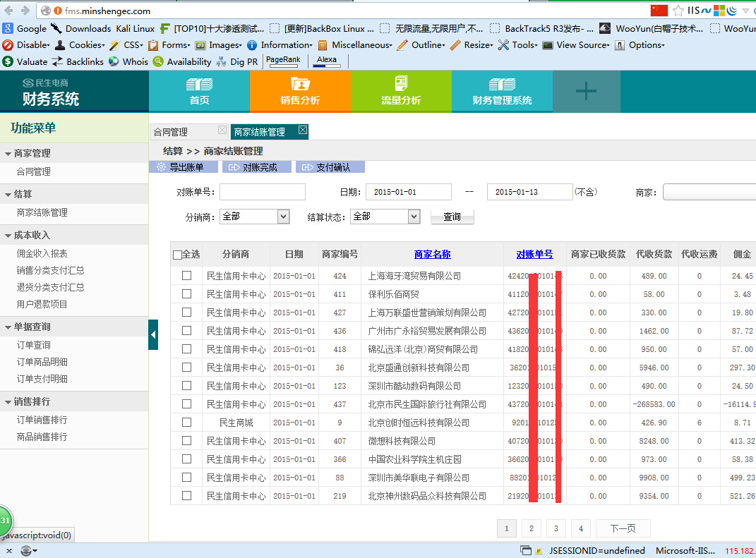Open the Cookies toolbar menu
Screen dimensions: 756x558
(x=80, y=45)
